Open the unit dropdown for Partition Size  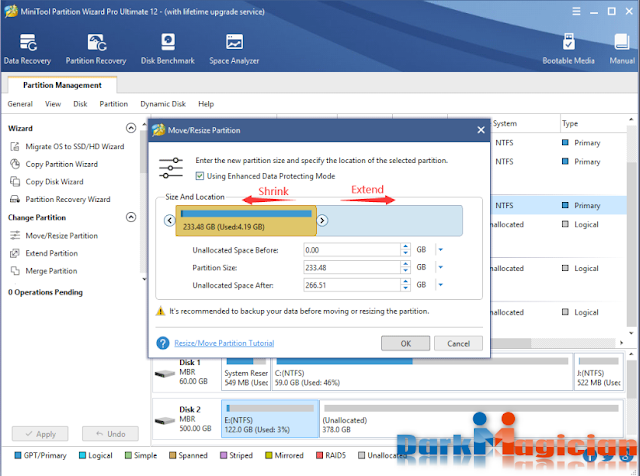[440, 267]
